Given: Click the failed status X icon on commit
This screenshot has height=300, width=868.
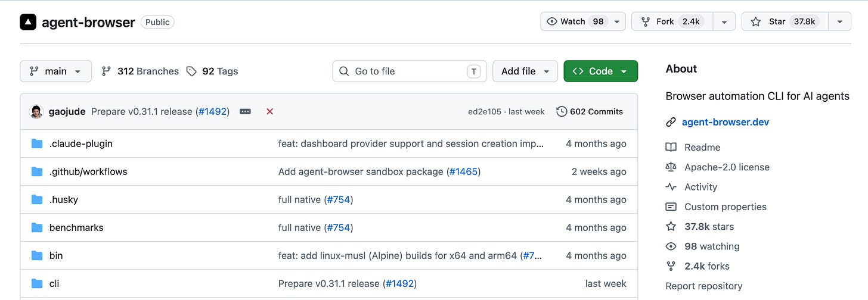Looking at the screenshot, I should (x=269, y=111).
